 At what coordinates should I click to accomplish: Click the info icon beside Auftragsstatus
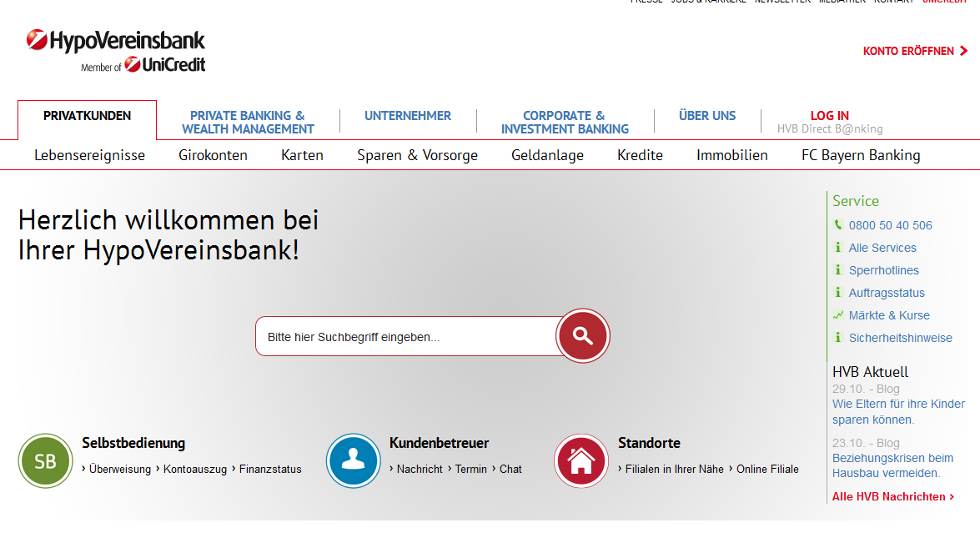click(x=838, y=293)
